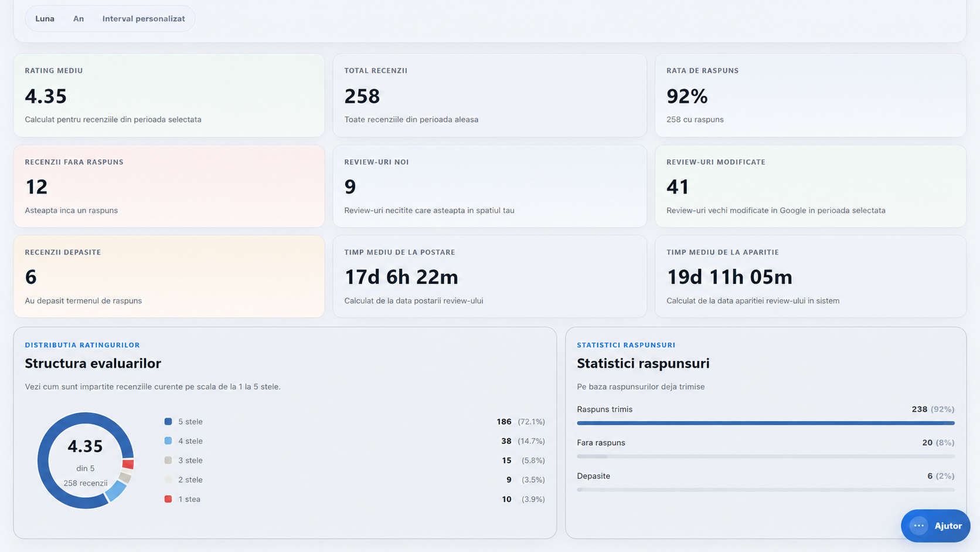
Task: Click the Structura evaluarilor heading
Action: (93, 363)
